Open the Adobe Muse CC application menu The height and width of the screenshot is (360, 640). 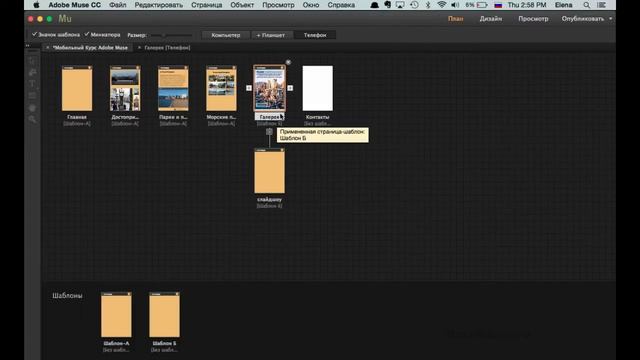pos(74,5)
